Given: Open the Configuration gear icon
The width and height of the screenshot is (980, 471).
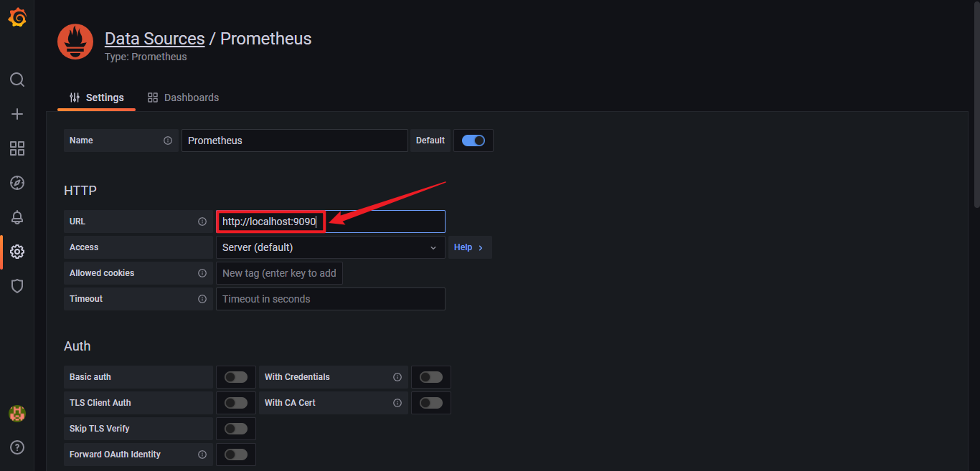Looking at the screenshot, I should tap(17, 252).
